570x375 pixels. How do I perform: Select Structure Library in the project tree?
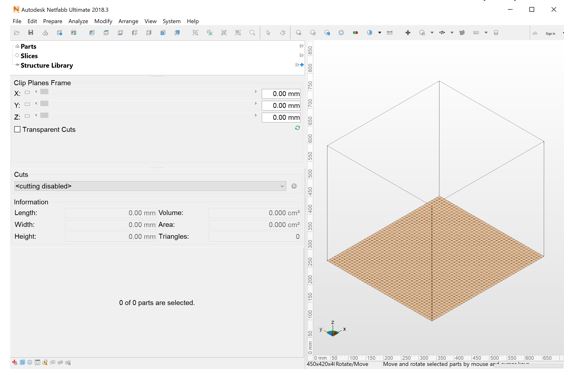point(47,65)
